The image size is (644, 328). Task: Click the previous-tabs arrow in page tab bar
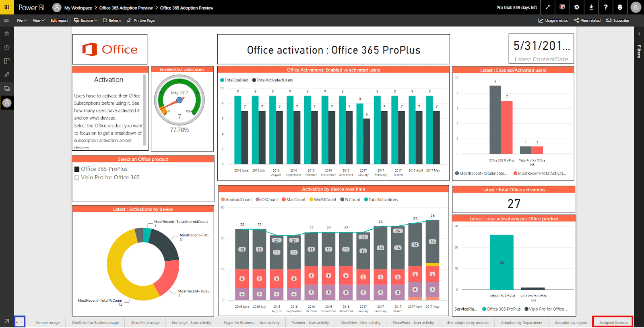17,322
